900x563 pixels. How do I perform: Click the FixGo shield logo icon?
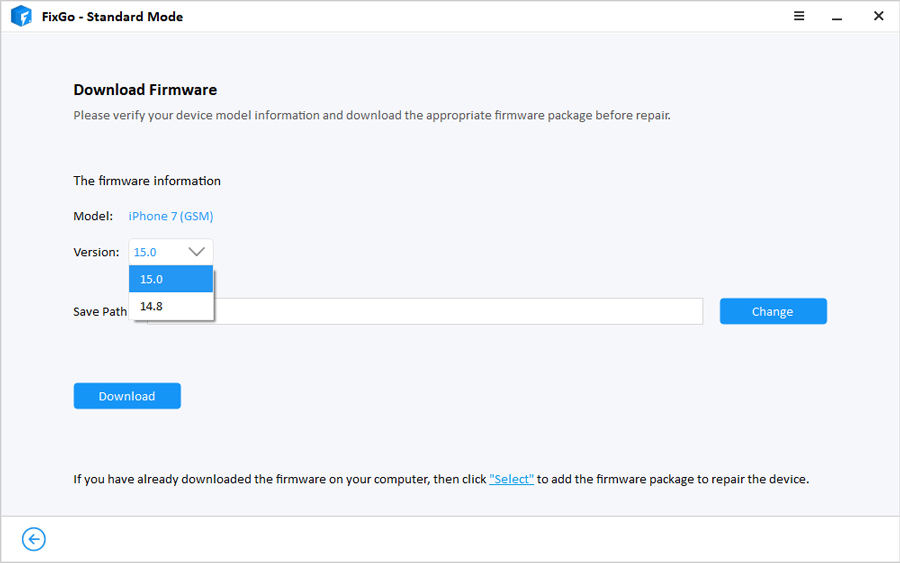(21, 16)
